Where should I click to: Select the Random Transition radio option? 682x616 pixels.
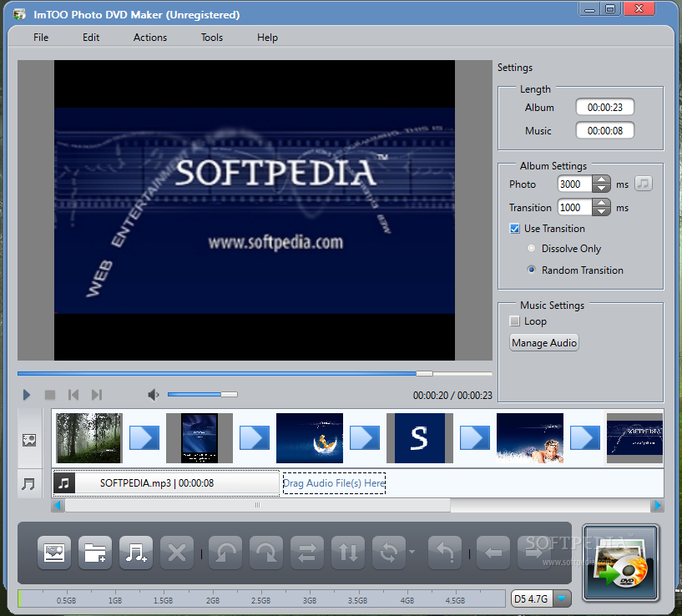point(531,270)
